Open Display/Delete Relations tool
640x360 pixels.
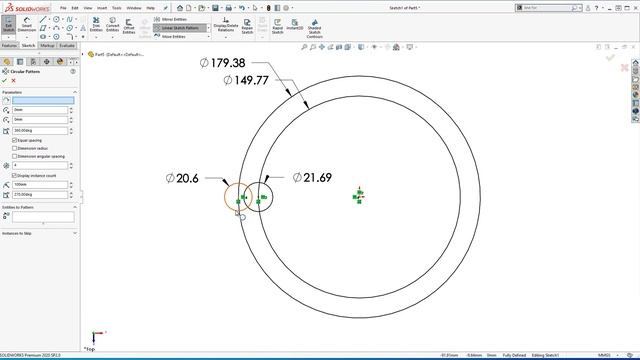click(226, 24)
